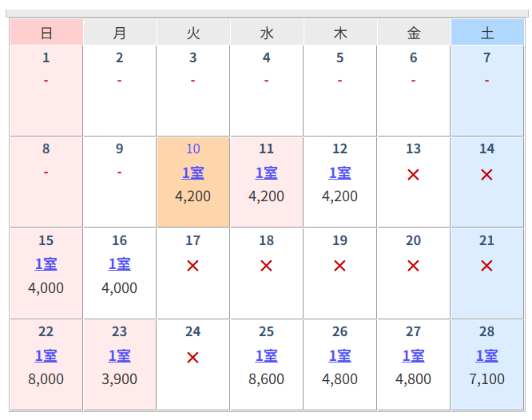Screen dimensions: 532x420
Task: Click the 1室 link on the 16th
Action: tap(119, 264)
